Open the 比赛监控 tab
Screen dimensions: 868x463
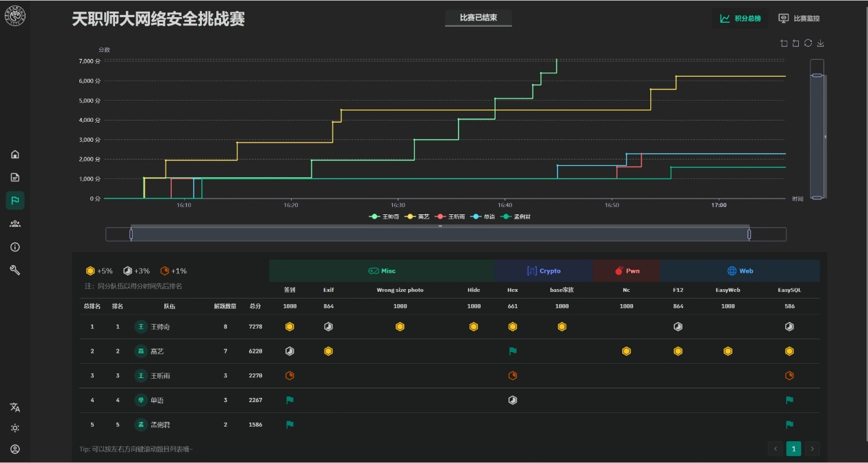tap(799, 18)
